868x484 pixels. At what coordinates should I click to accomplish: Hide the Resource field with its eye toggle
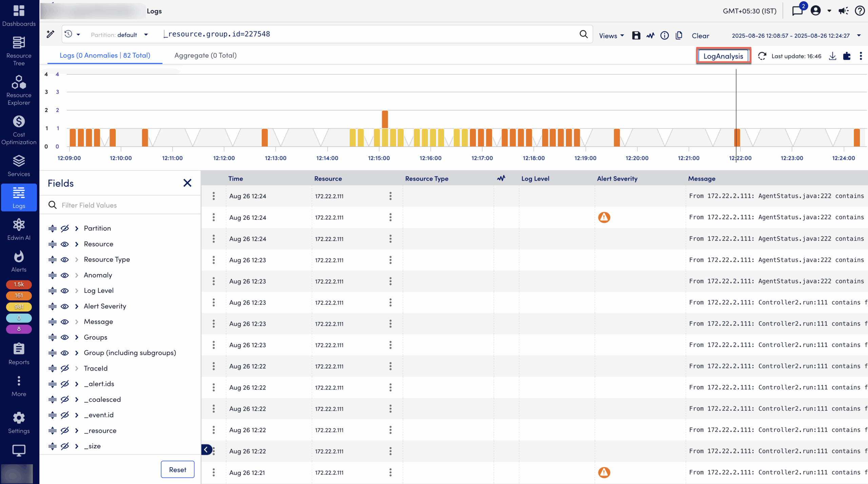pos(64,244)
